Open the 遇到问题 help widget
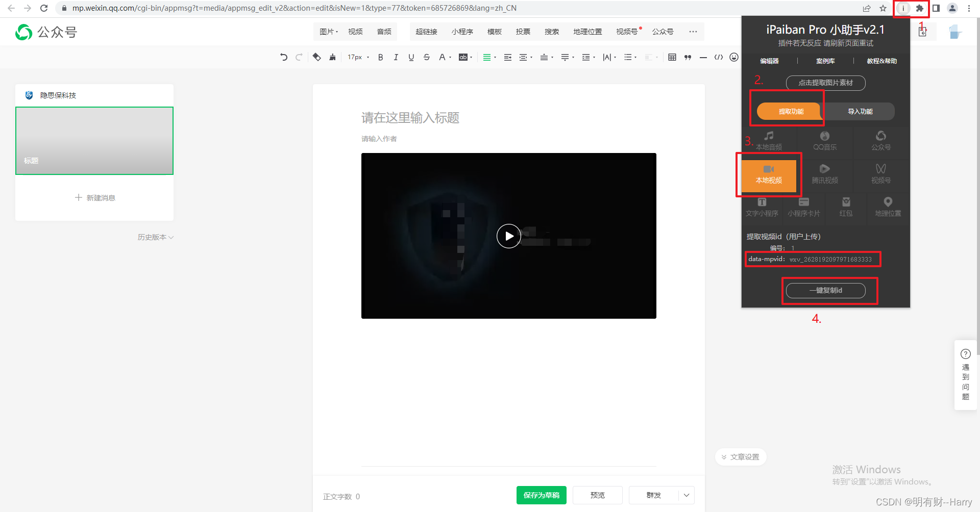This screenshot has height=512, width=980. pos(966,375)
